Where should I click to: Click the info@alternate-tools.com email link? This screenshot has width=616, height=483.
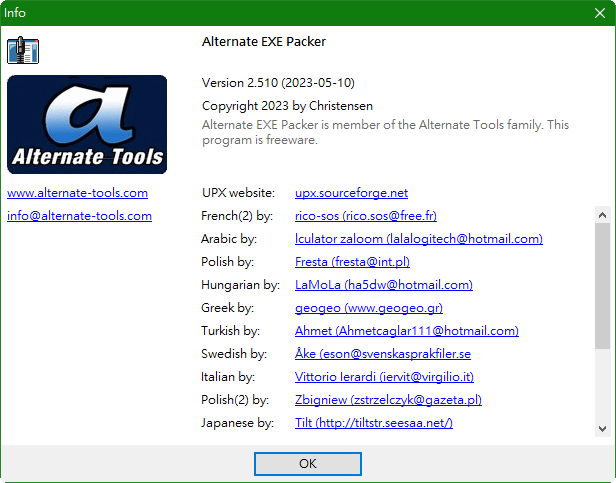point(79,216)
